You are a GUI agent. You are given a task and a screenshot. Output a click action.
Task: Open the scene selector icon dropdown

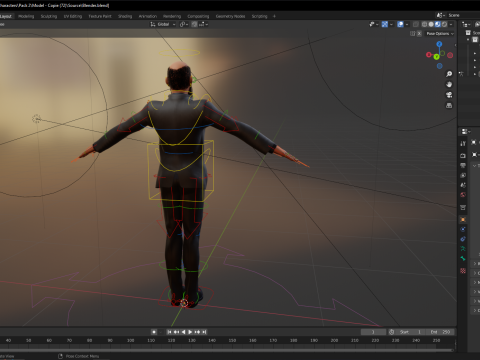coord(441,15)
